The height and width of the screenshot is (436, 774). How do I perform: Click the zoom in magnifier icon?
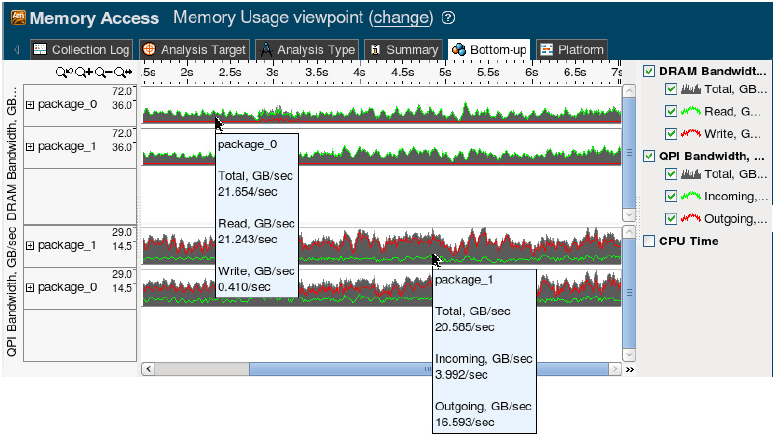point(83,72)
